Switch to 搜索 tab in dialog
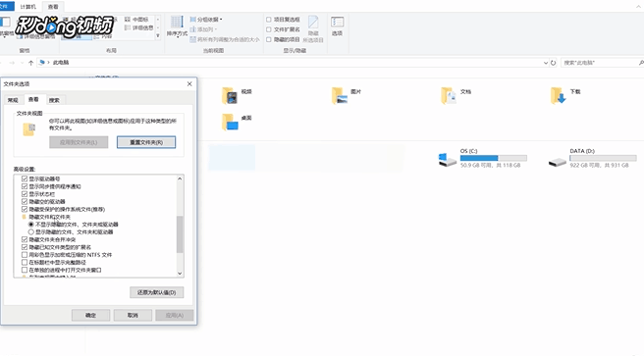644x356 pixels. tap(54, 100)
